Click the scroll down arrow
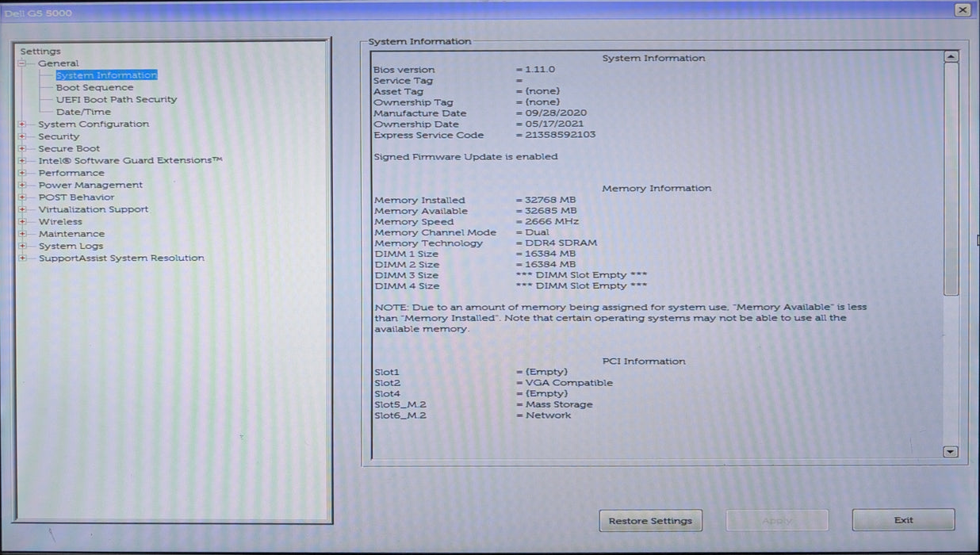This screenshot has width=980, height=555. tap(951, 451)
